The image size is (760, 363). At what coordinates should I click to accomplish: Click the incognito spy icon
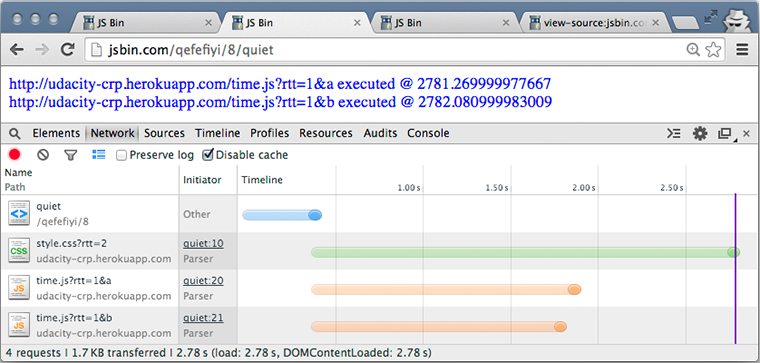(737, 20)
